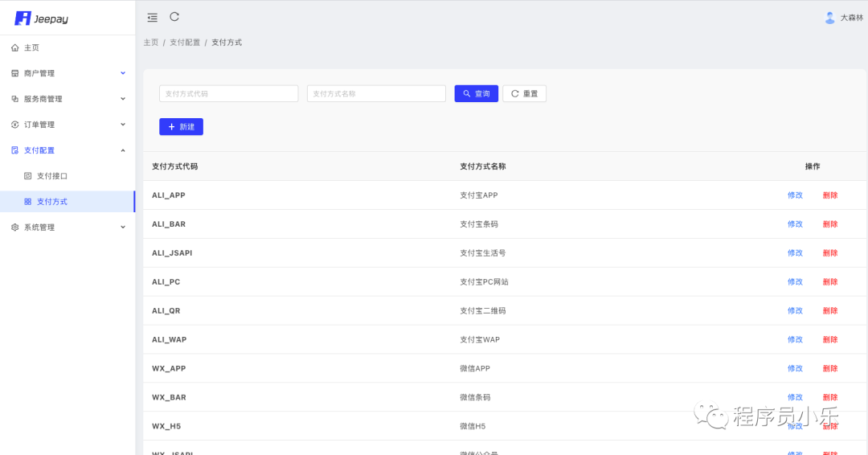Click the 支付宝PC网站 name cell

484,281
